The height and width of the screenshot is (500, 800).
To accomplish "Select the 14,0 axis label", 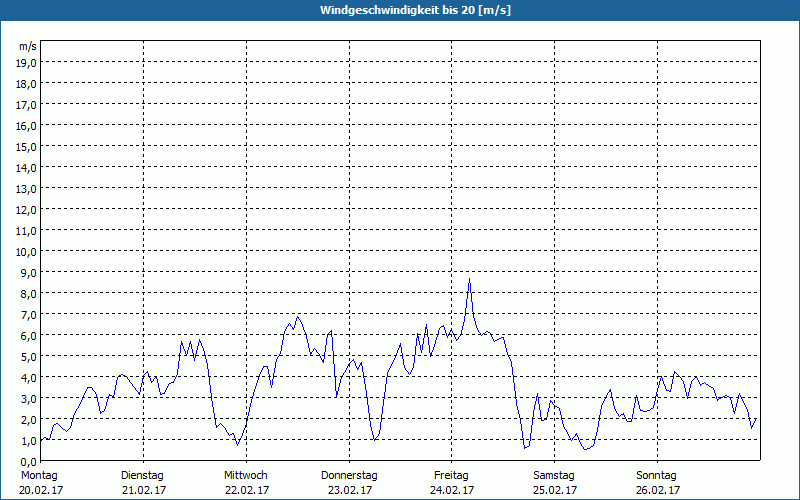I will pyautogui.click(x=27, y=168).
